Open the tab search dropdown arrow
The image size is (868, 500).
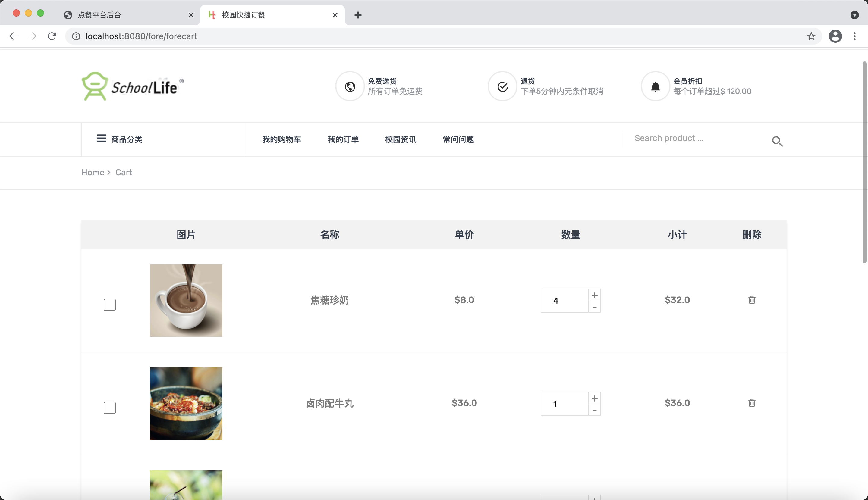coord(855,15)
